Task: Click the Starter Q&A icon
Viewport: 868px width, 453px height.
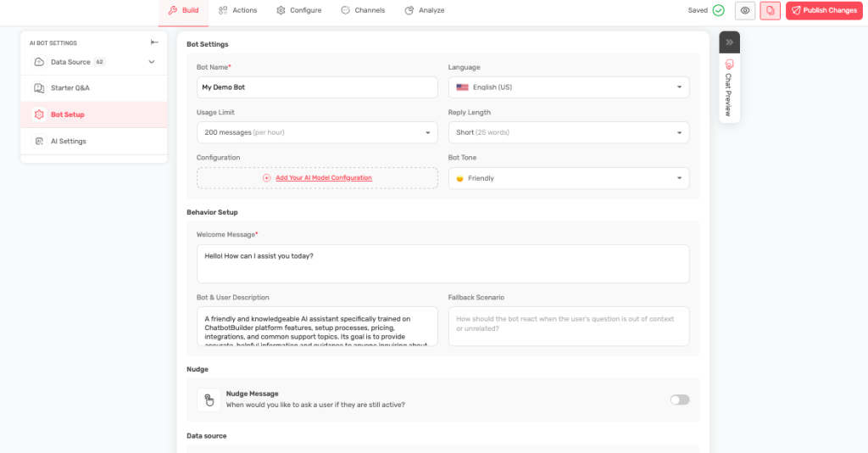Action: (39, 88)
